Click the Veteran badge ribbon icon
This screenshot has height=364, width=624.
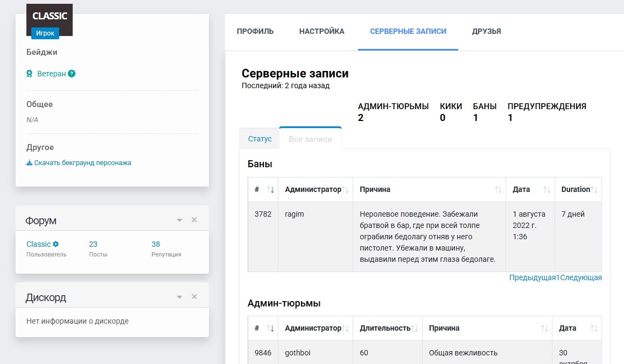point(30,74)
